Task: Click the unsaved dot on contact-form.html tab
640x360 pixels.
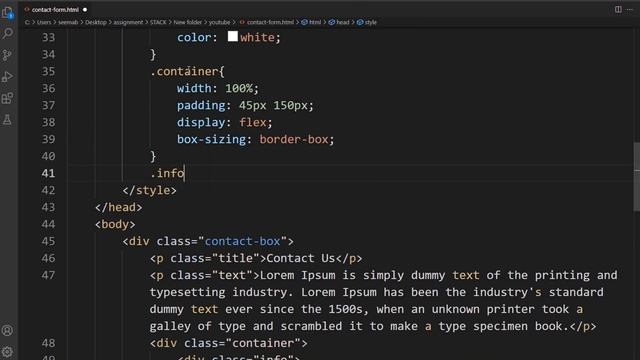Action: (x=85, y=9)
